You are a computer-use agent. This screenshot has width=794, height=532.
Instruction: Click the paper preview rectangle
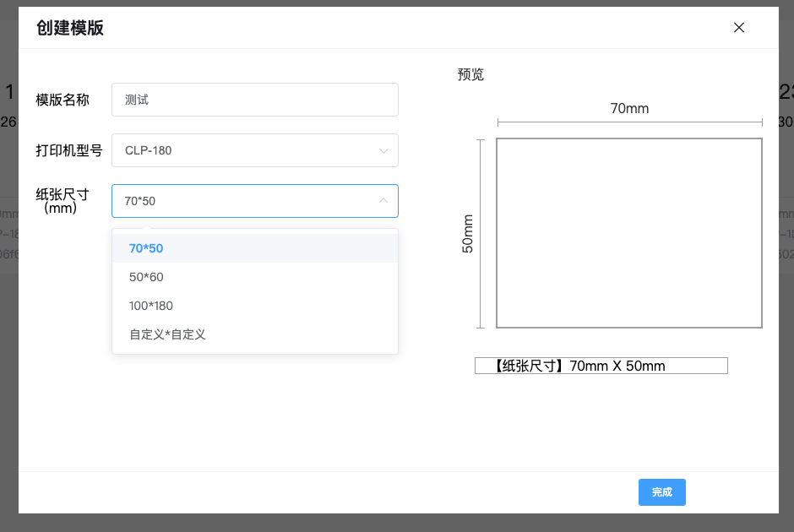(x=628, y=232)
